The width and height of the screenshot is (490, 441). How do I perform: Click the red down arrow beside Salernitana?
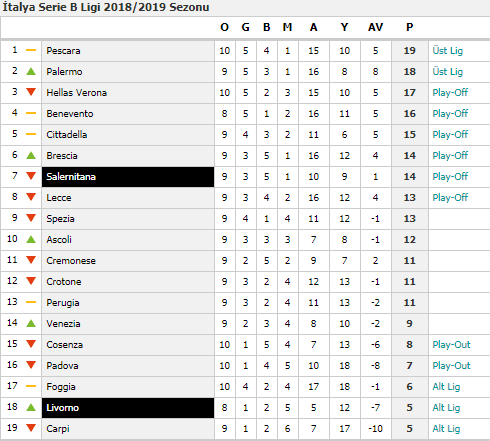click(x=31, y=176)
